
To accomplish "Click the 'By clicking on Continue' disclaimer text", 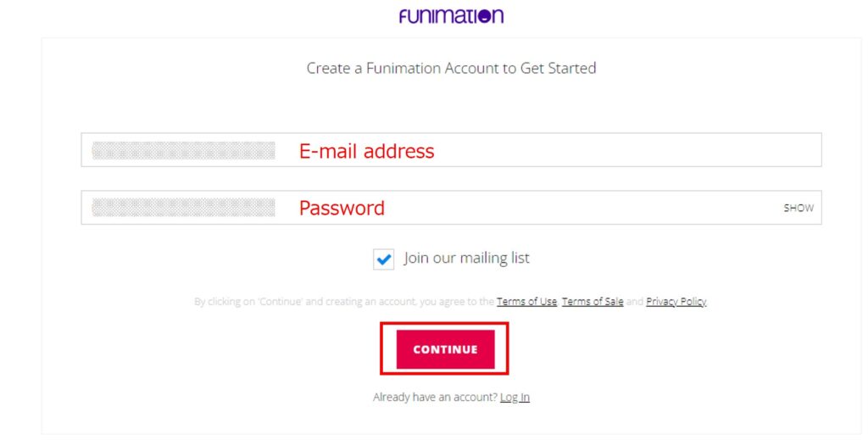I will click(343, 302).
